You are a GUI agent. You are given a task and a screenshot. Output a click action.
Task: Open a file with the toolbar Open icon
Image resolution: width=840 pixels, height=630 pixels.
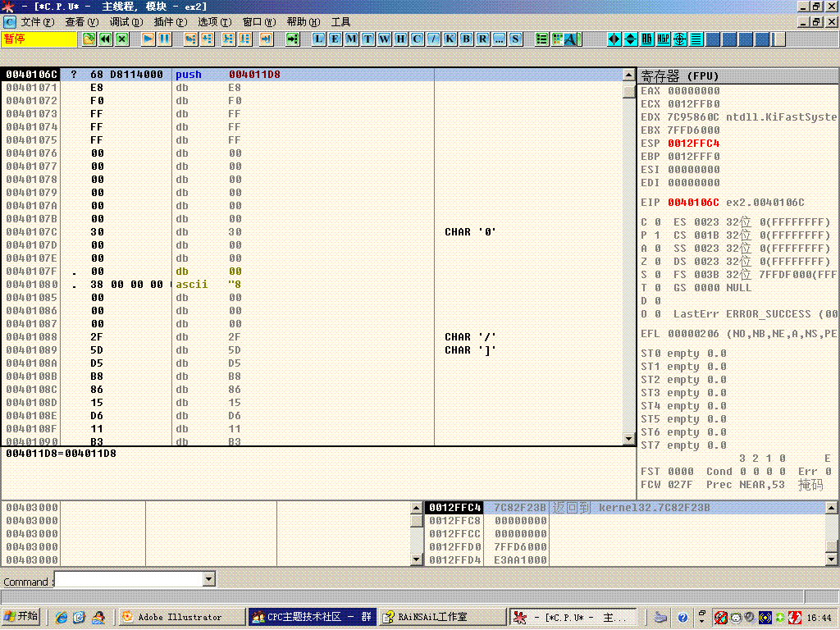[89, 39]
